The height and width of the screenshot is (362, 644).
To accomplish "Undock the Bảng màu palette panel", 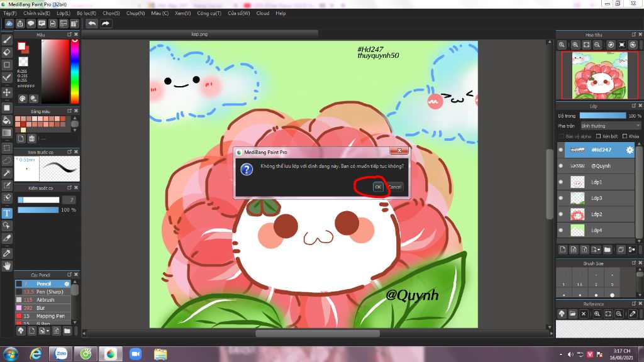I will [x=69, y=111].
